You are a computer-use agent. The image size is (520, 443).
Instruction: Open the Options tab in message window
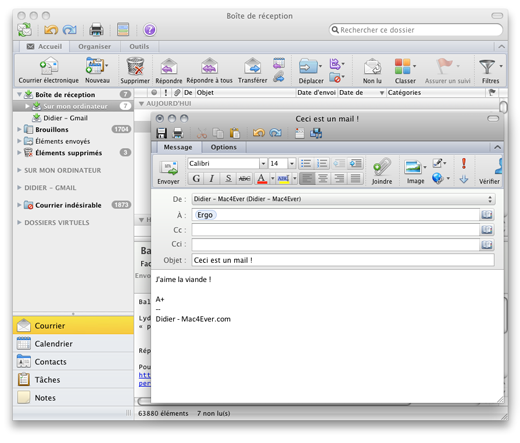tap(223, 147)
